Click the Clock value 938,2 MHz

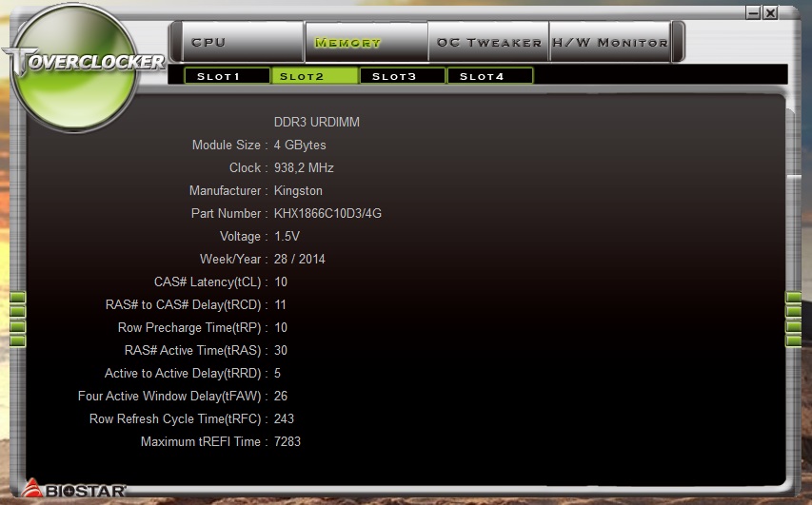click(304, 167)
